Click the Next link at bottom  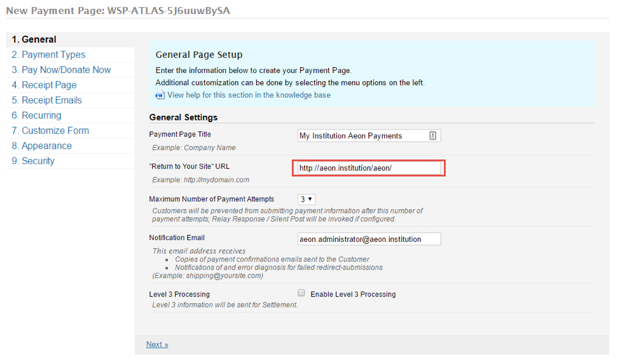point(157,344)
